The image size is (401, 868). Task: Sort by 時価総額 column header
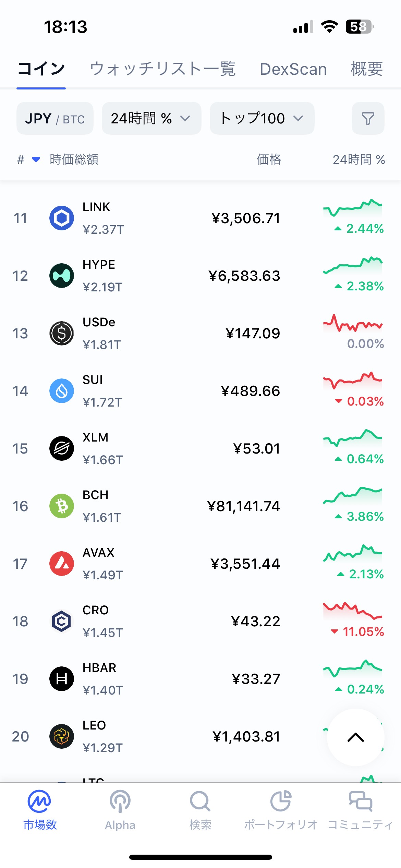point(74,159)
